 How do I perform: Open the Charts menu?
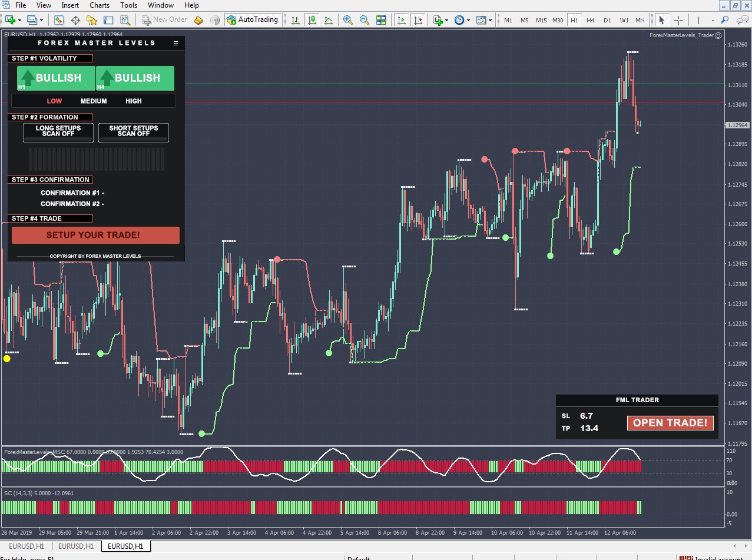[100, 5]
